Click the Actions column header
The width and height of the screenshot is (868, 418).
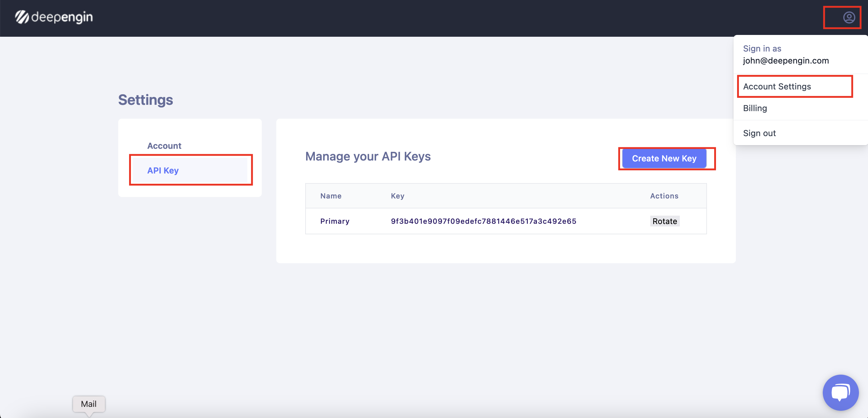click(664, 196)
